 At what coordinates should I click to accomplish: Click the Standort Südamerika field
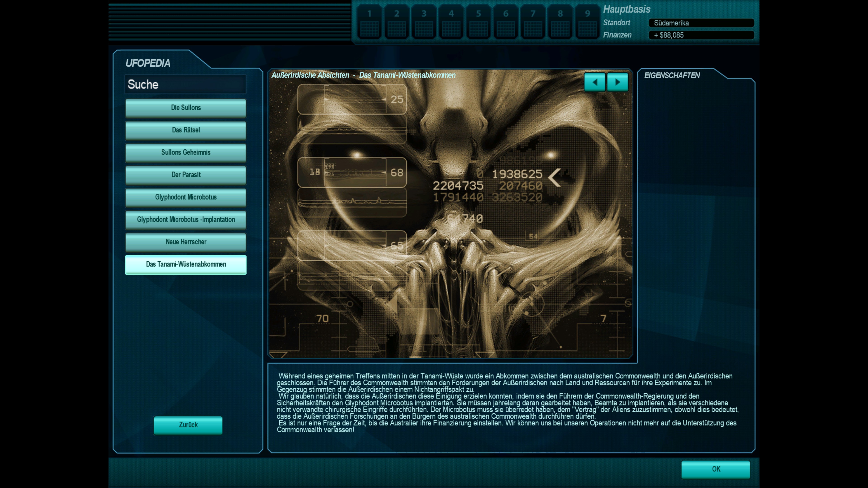[701, 23]
